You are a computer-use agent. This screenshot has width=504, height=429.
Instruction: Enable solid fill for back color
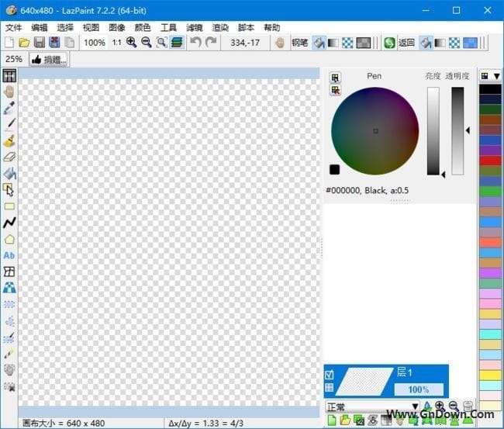[426, 43]
